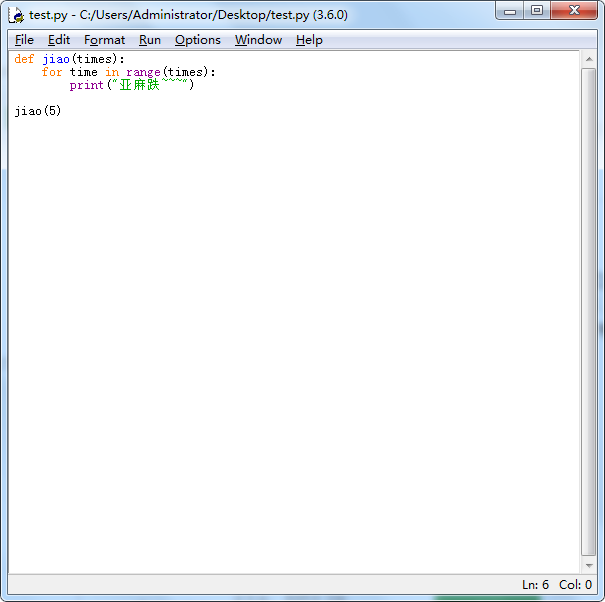Click the 'range' builtin in the loop
This screenshot has height=602, width=605.
[x=143, y=72]
